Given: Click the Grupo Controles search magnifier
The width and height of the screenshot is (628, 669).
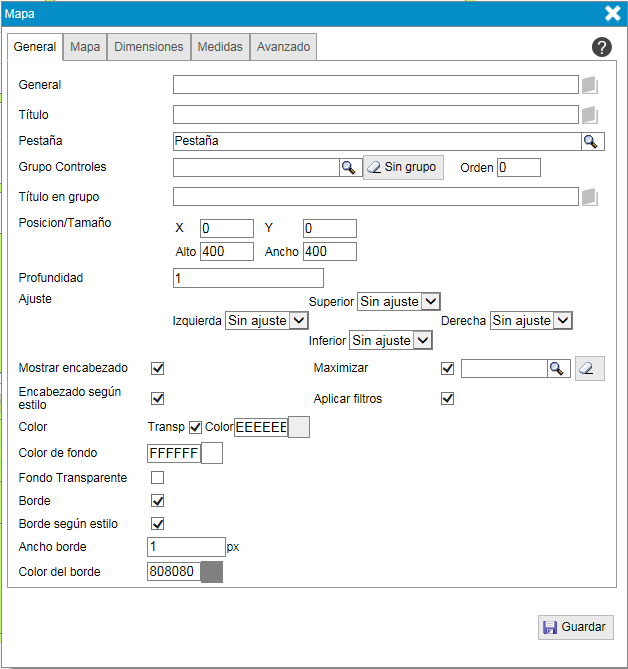Looking at the screenshot, I should click(348, 167).
